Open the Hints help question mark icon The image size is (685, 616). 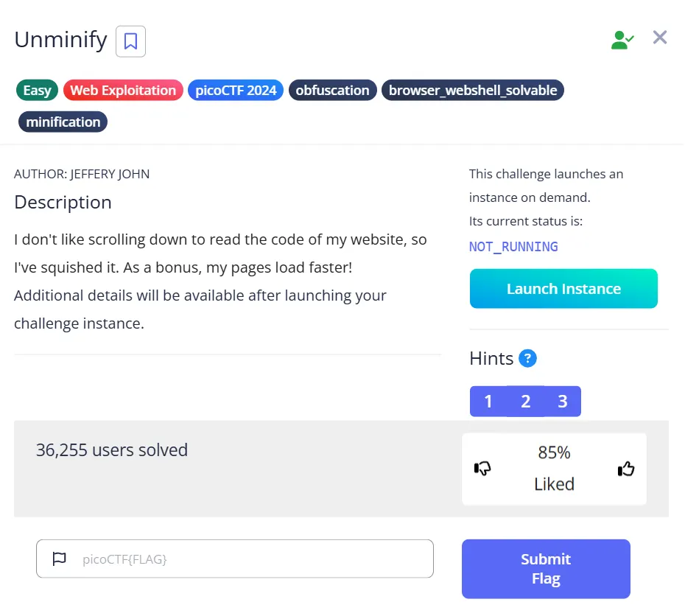coord(528,359)
